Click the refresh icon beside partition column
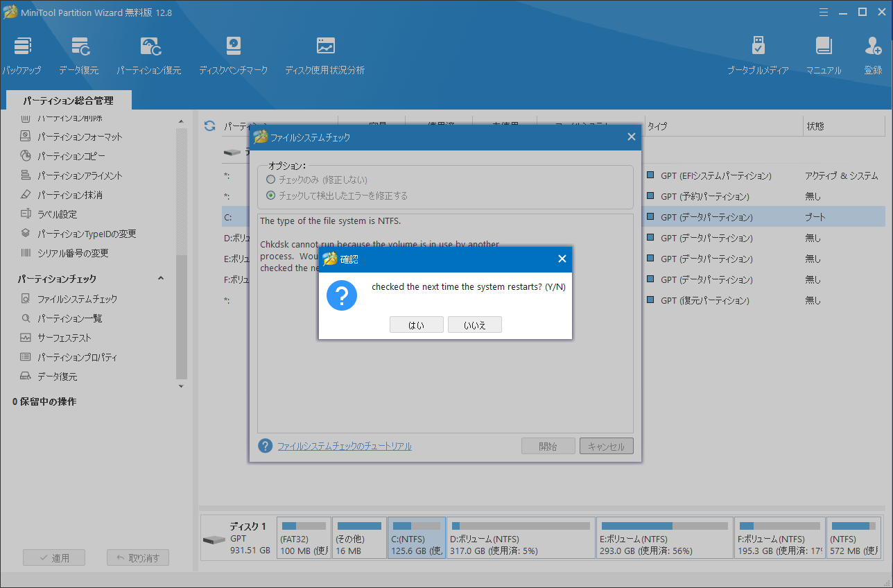The height and width of the screenshot is (588, 893). point(209,126)
